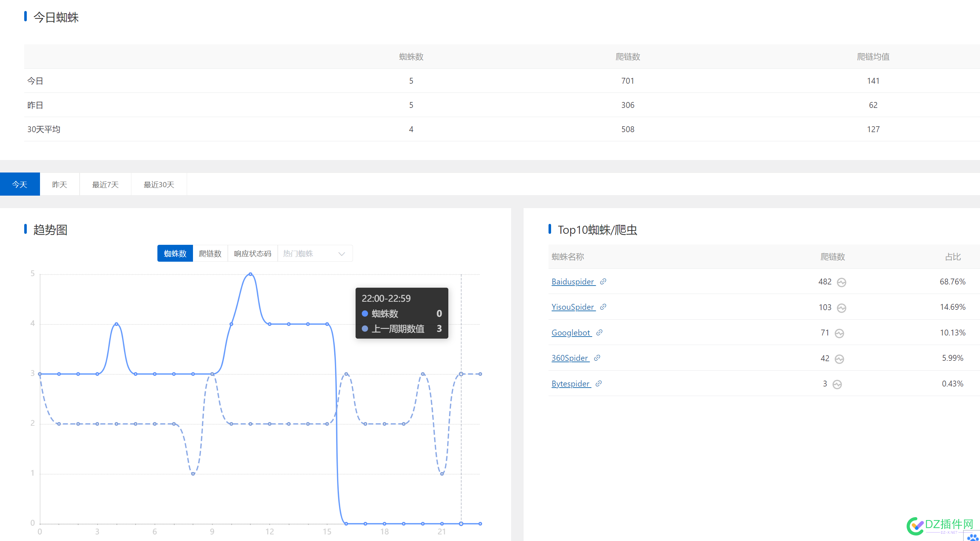This screenshot has height=541, width=980.
Task: Click 30天平均 row label
Action: click(44, 129)
